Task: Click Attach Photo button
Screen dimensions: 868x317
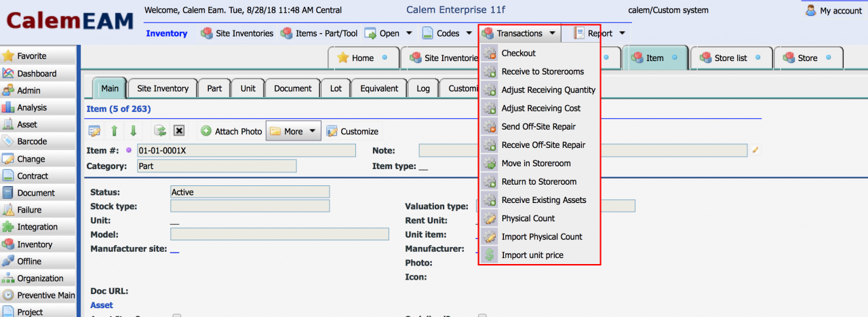Action: [x=231, y=131]
